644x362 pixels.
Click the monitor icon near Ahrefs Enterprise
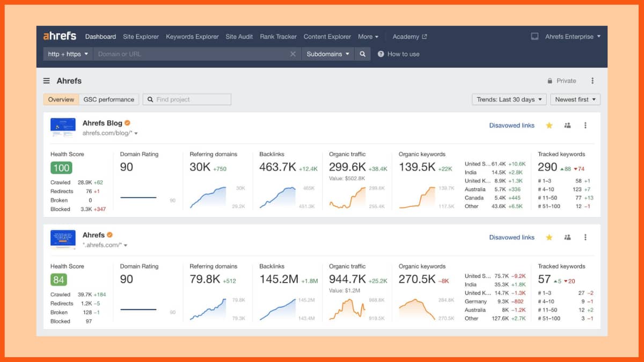point(535,36)
